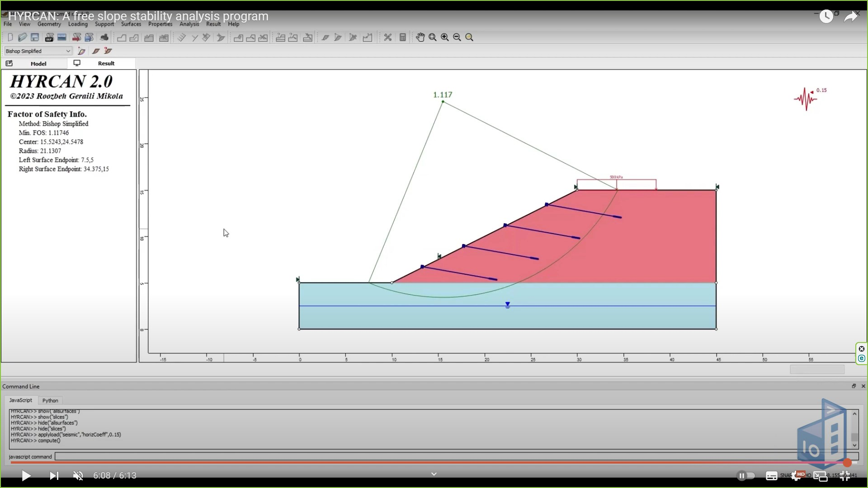The height and width of the screenshot is (488, 868).
Task: Open the Surfaces menu
Action: pos(131,24)
